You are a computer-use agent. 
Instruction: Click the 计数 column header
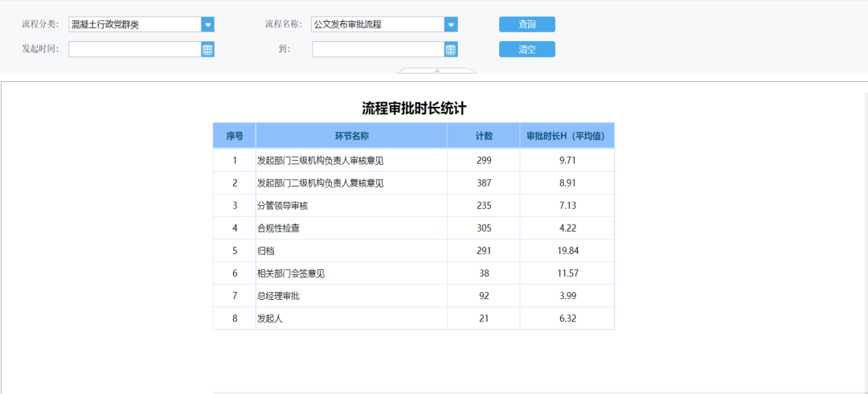click(484, 136)
